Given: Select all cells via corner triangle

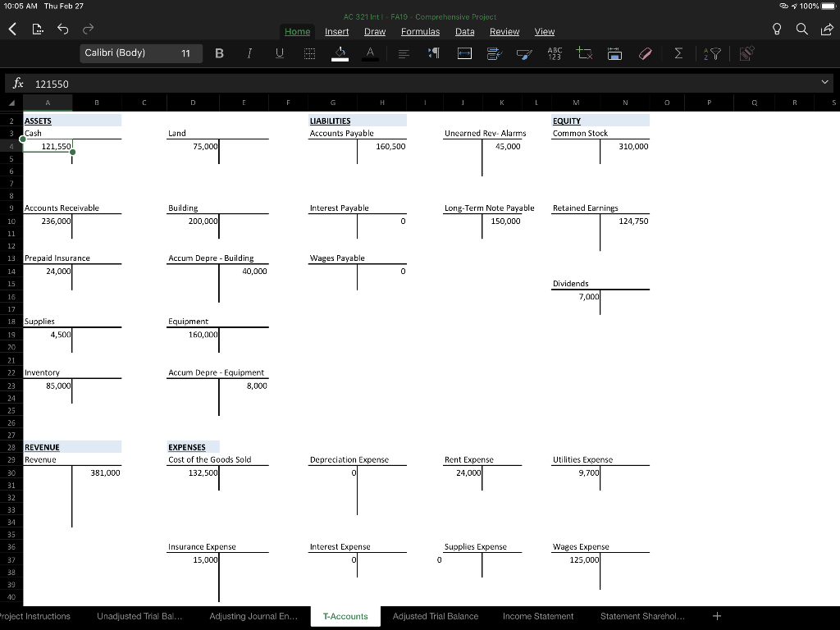Looking at the screenshot, I should click(x=11, y=103).
